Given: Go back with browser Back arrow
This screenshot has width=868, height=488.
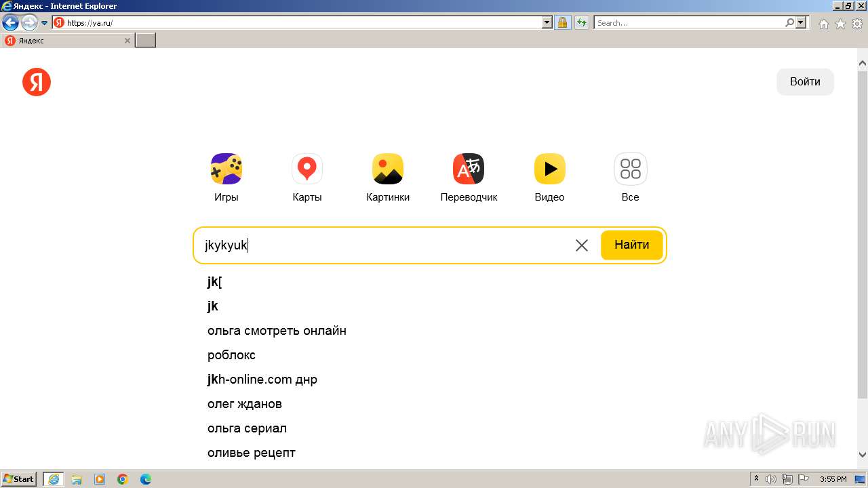Looking at the screenshot, I should pos(10,22).
